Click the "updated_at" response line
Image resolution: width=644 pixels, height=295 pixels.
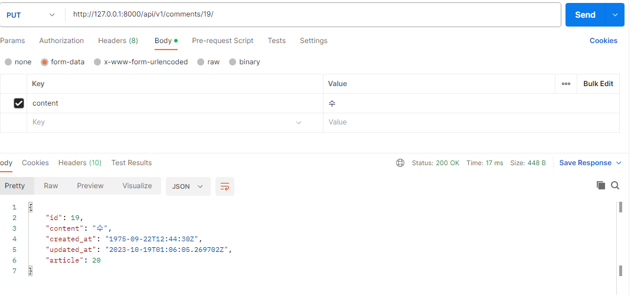coord(139,250)
